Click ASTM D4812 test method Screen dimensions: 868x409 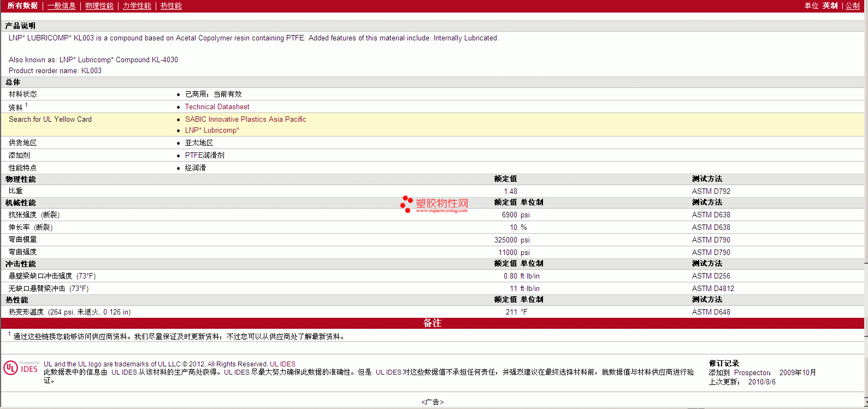point(713,288)
